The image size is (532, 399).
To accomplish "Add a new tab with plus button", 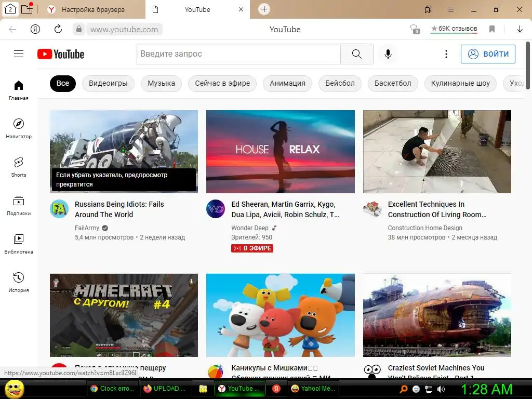I will 264,9.
